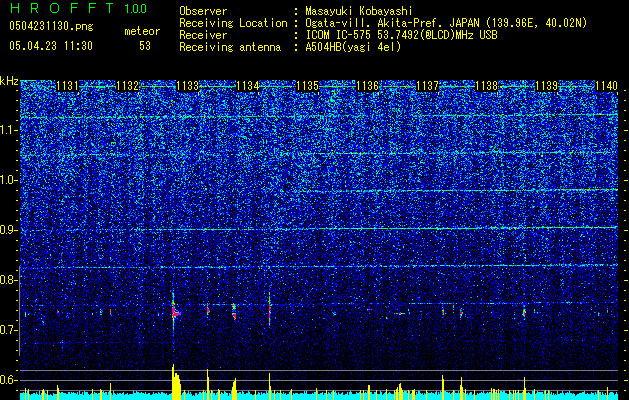Screen dimensions: 629x400
Task: Click the 'Receiving antenna' label
Action: (230, 47)
